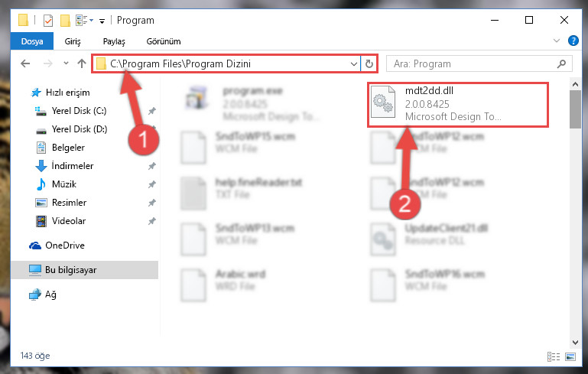
Task: Click the vertical scrollbar down arrow
Action: tap(575, 342)
